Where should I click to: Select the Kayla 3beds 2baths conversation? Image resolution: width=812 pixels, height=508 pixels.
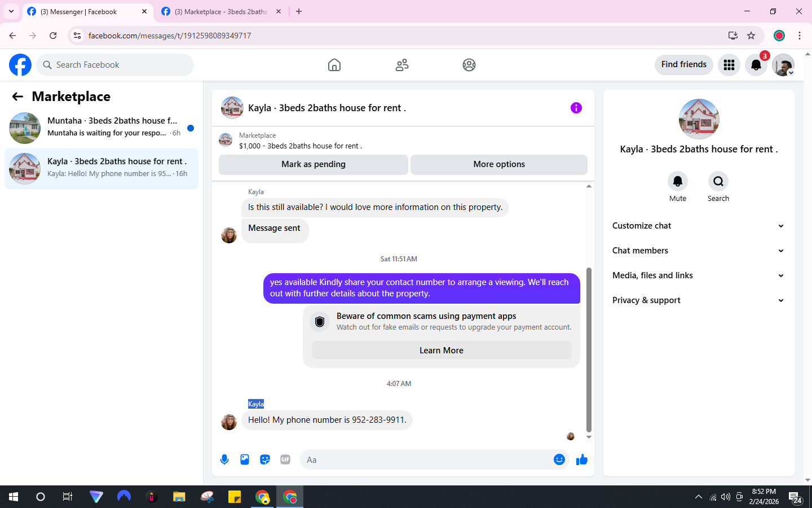coord(101,169)
